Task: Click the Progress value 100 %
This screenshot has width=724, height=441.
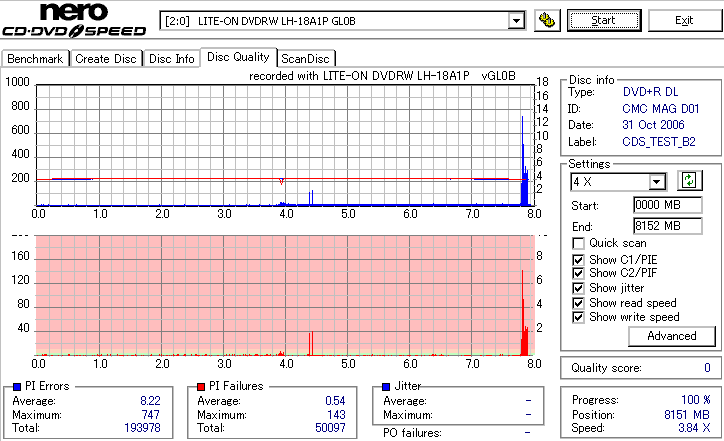Action: (x=696, y=400)
